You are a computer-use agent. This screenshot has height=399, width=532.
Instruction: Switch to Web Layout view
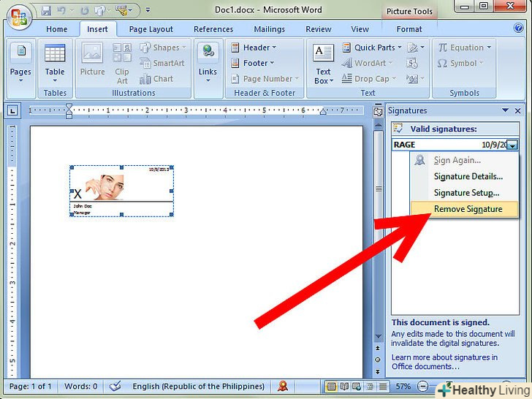[x=357, y=387]
